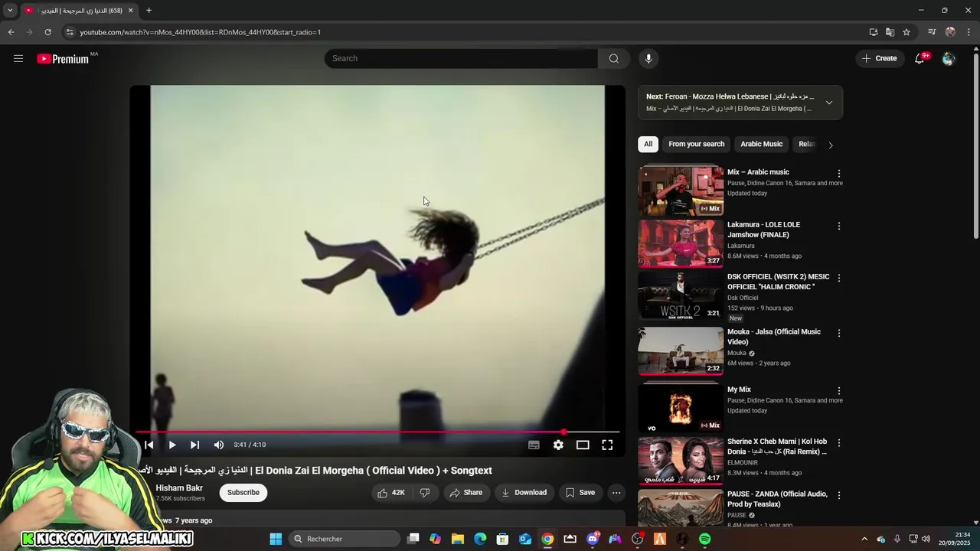Viewport: 980px width, 551px height.
Task: Open Windows Start menu
Action: [276, 539]
